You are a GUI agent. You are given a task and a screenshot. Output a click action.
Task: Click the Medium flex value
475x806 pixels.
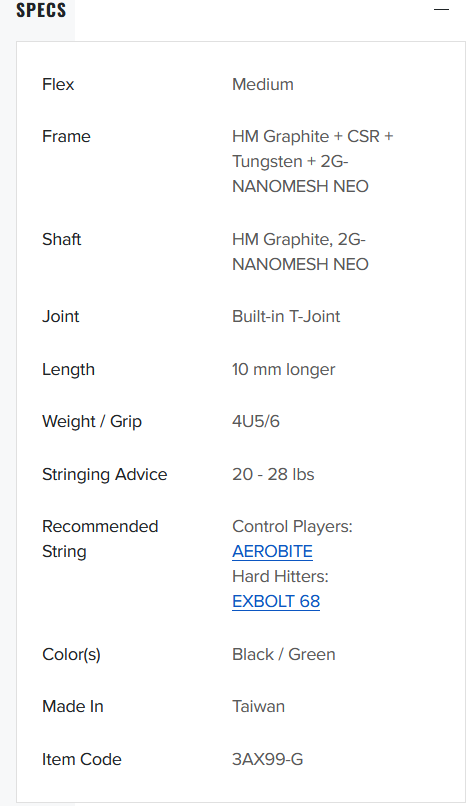click(263, 84)
